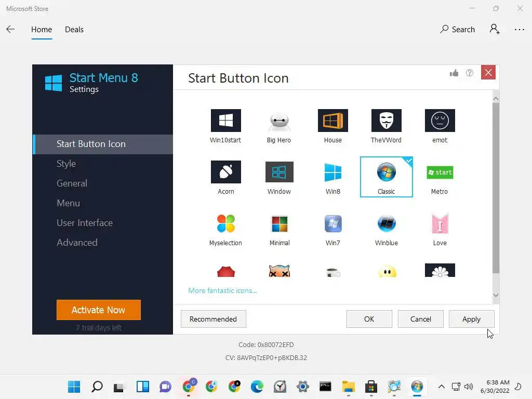Open the Microsoft Store more options menu

pyautogui.click(x=520, y=30)
